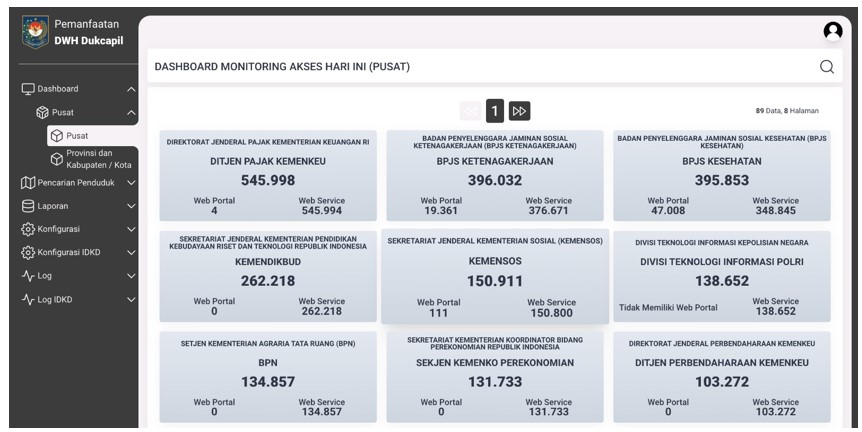Expand the Pencarian Penduduk chevron
This screenshot has width=862, height=432.
pos(131,183)
